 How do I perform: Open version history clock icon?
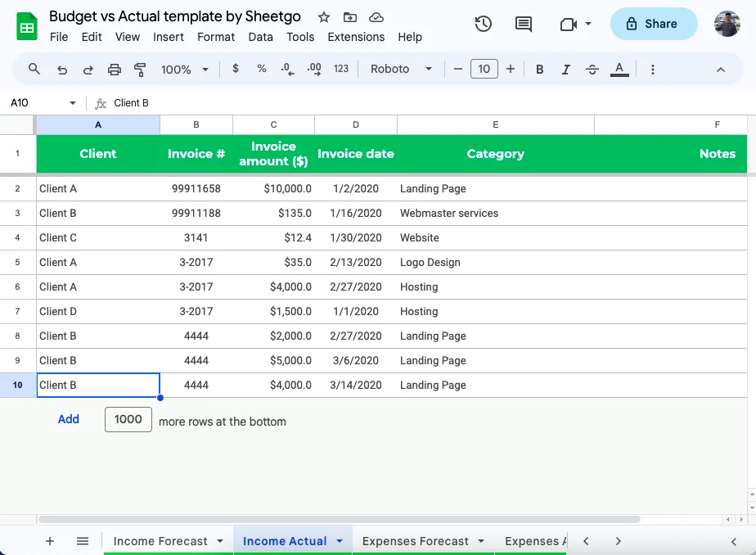click(x=484, y=24)
